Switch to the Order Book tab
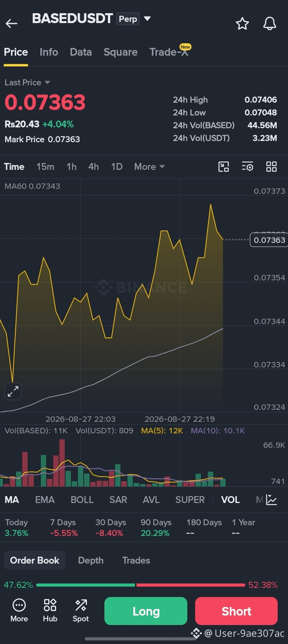This screenshot has height=644, width=288. tap(35, 560)
